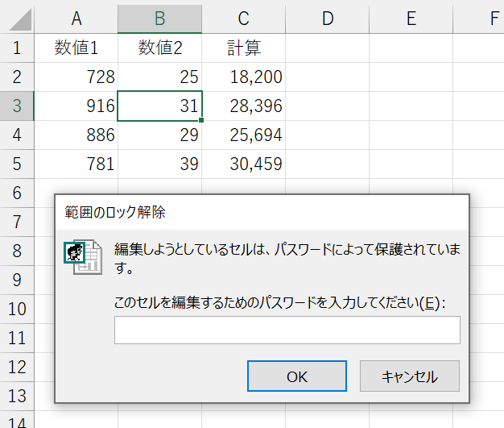Select column D header
Image resolution: width=504 pixels, height=428 pixels.
point(327,18)
